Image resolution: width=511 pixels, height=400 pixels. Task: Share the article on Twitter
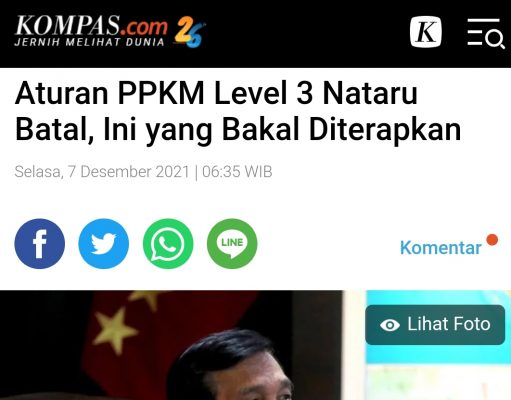(x=104, y=244)
